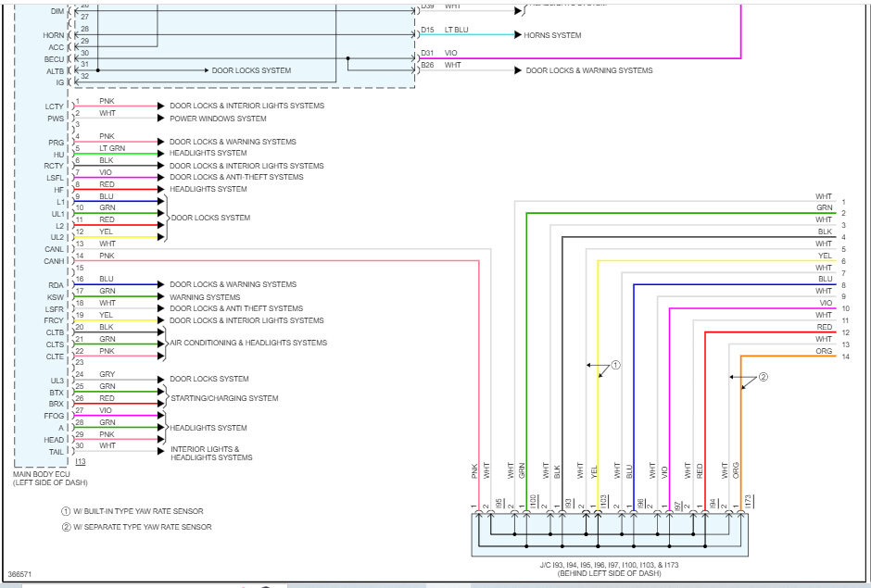The image size is (871, 588).
Task: Select the VIO label at terminal 10
Action: coord(826,303)
